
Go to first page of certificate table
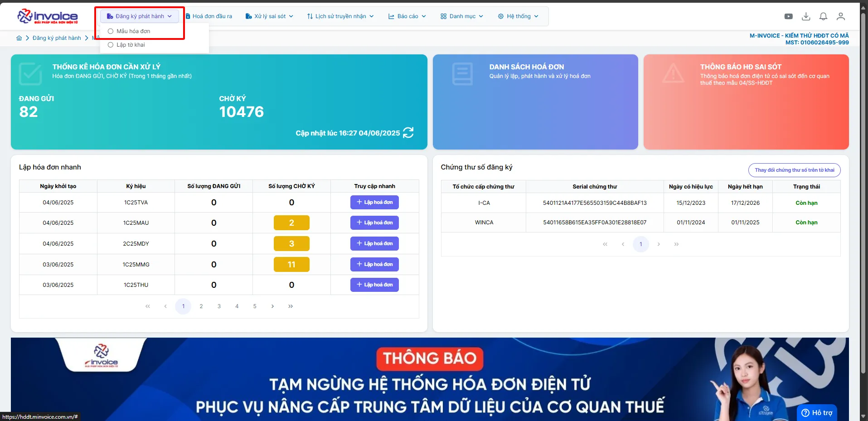click(x=605, y=244)
